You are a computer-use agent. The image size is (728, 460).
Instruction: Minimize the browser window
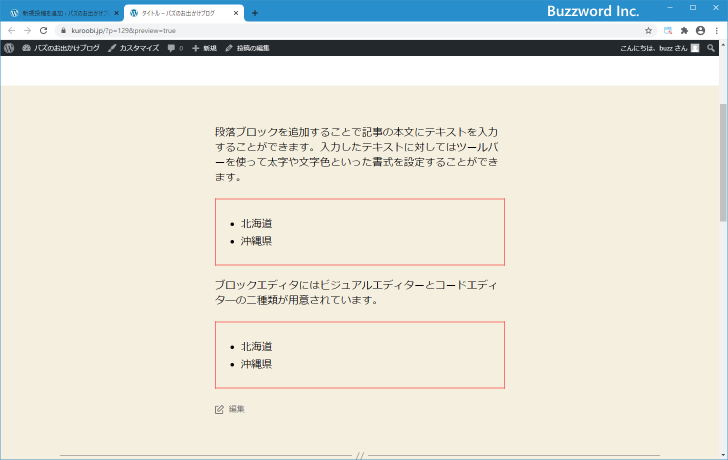670,7
